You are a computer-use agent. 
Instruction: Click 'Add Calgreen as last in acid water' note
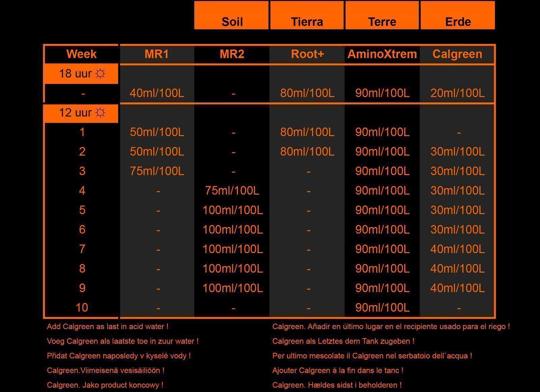[107, 327]
